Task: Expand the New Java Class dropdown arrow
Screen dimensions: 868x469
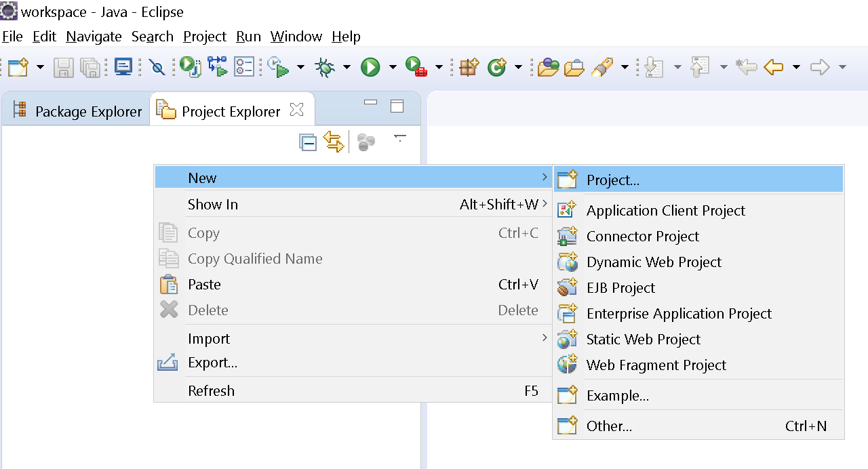Action: point(519,67)
